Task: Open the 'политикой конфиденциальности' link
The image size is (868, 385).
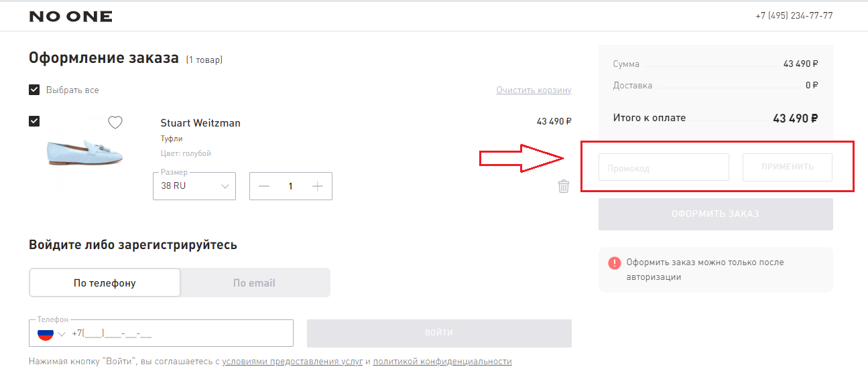Action: pyautogui.click(x=442, y=362)
